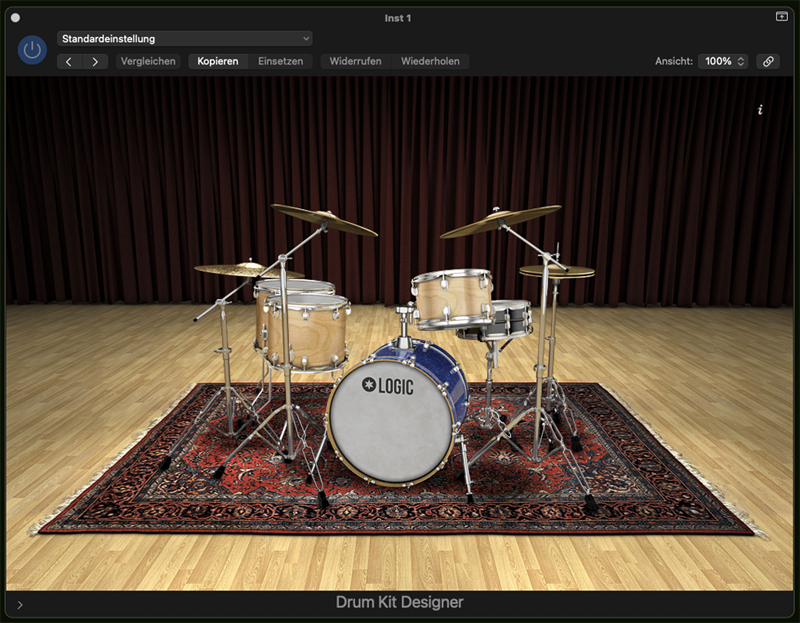Select the right ride cymbal
800x623 pixels.
[500, 221]
